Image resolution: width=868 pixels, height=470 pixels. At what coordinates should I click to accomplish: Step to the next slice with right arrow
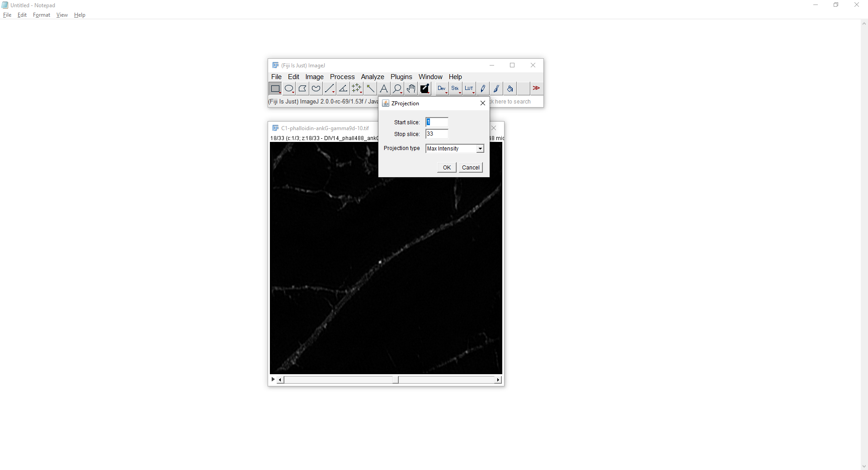point(498,380)
